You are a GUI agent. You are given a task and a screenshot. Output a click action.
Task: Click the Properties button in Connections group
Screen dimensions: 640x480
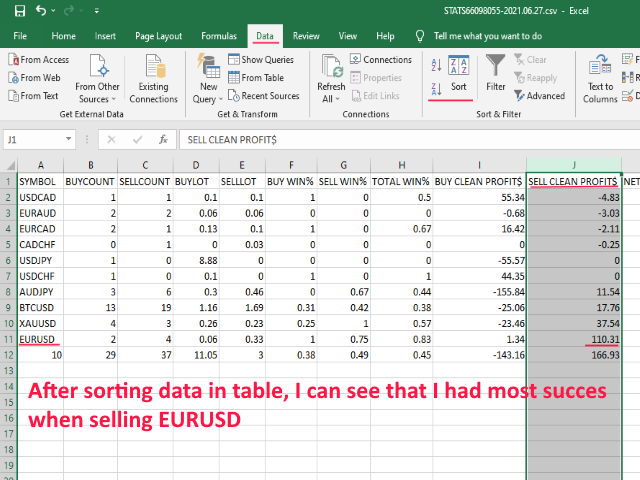(x=376, y=78)
